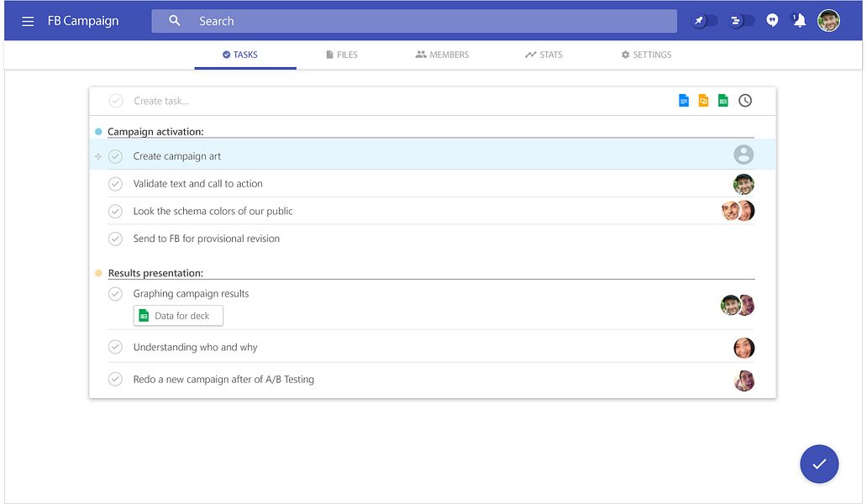The height and width of the screenshot is (504, 867).
Task: Open the Validate text and call to action task
Action: click(x=198, y=183)
